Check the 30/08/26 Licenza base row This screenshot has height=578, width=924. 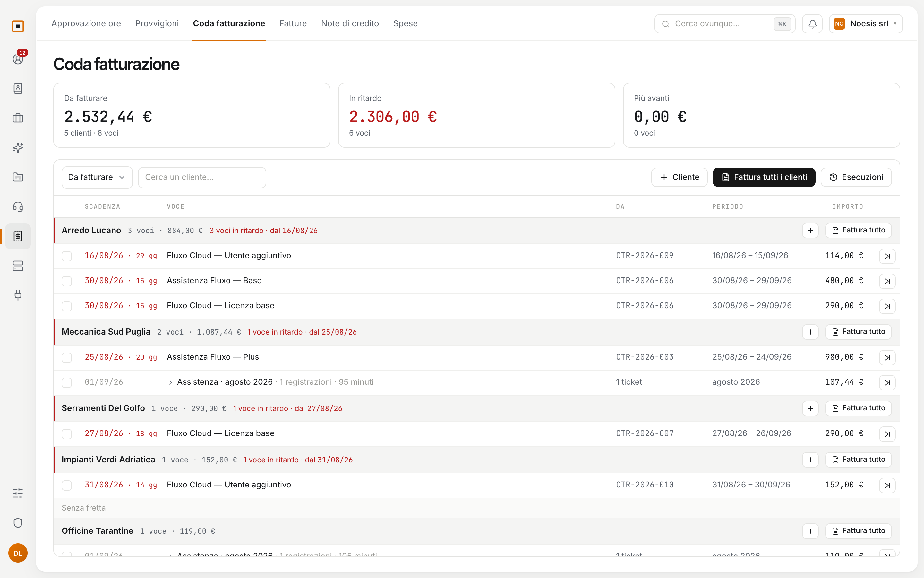(x=67, y=306)
